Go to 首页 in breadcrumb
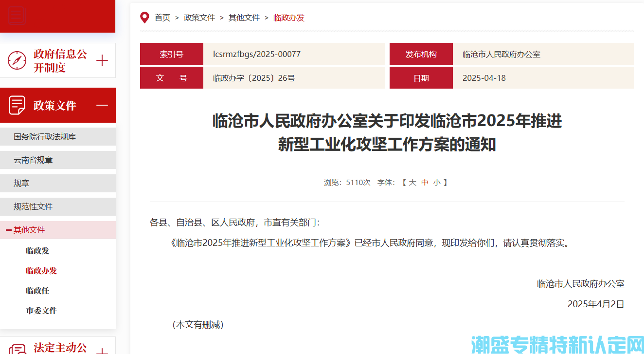 pyautogui.click(x=162, y=18)
